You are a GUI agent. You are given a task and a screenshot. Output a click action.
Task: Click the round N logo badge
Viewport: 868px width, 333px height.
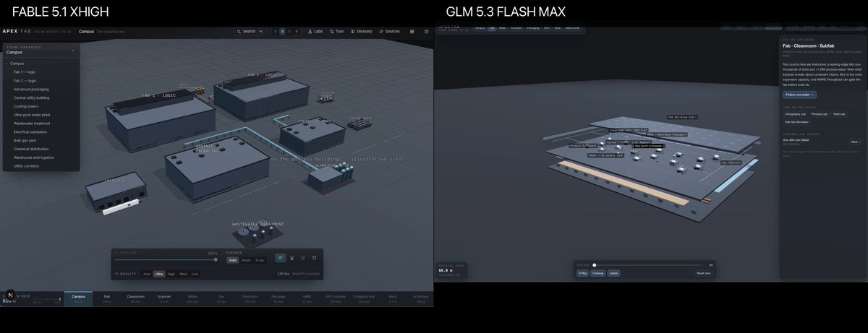(x=10, y=295)
